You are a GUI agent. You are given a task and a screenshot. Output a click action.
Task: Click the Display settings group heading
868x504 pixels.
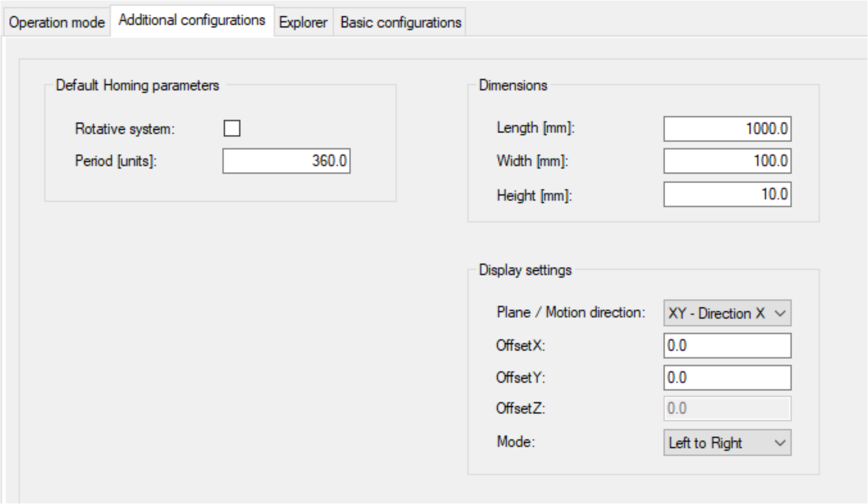(525, 270)
